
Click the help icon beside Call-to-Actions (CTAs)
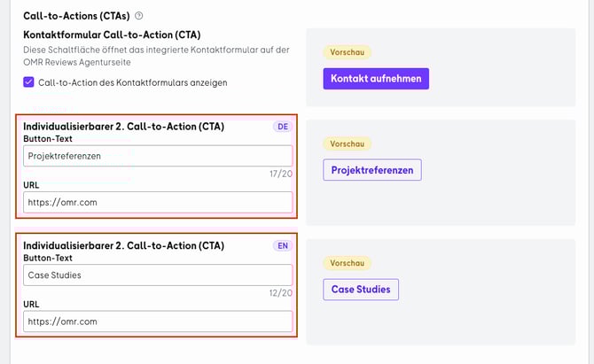[x=139, y=16]
